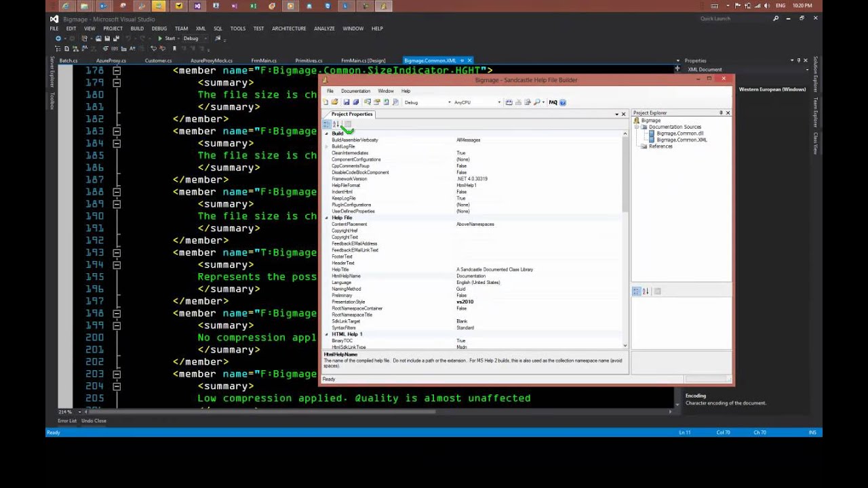Select the PresentationStyle vs2010 property row
This screenshot has height=488, width=868.
coord(473,302)
